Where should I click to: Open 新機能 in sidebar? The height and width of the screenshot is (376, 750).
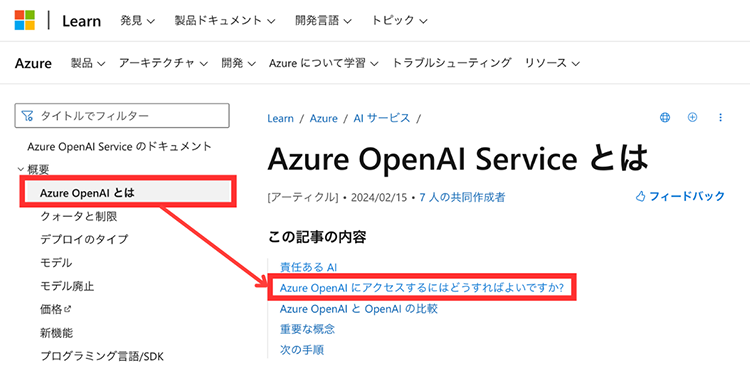(x=56, y=333)
